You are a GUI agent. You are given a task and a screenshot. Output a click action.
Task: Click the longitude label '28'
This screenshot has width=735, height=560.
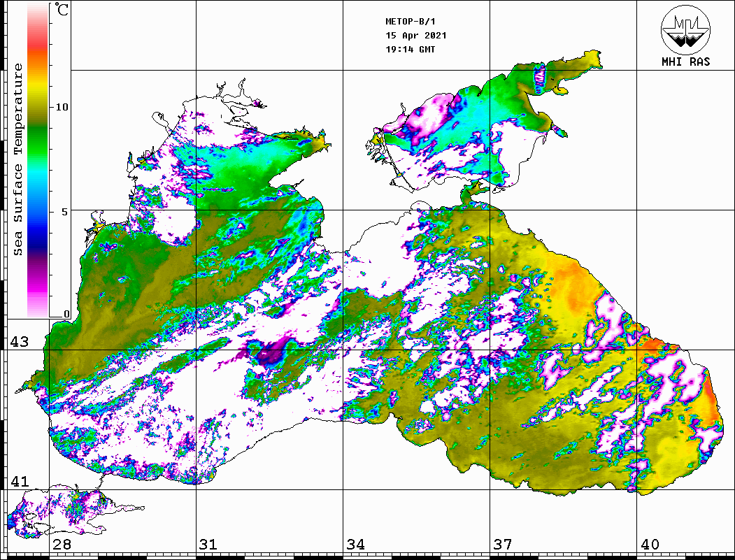pos(62,545)
